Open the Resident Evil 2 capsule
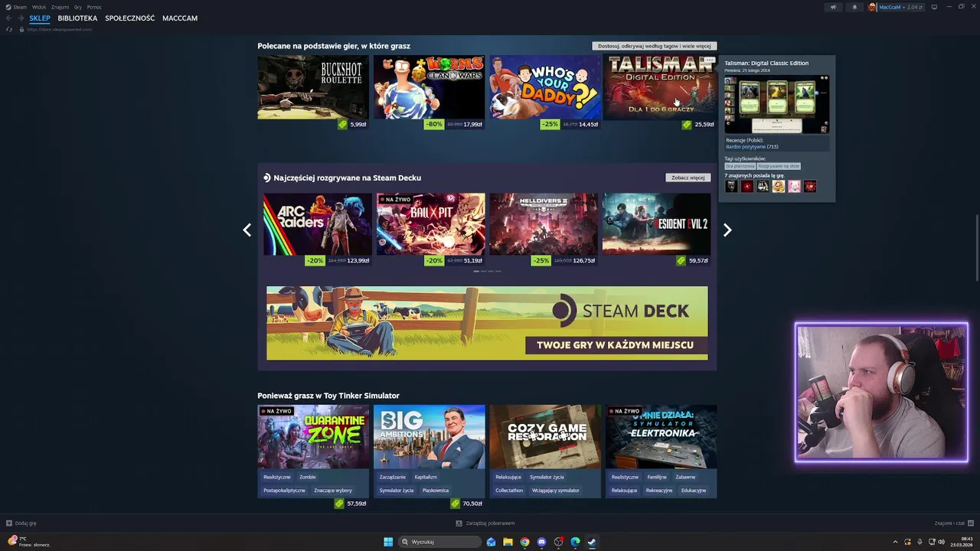 [657, 224]
